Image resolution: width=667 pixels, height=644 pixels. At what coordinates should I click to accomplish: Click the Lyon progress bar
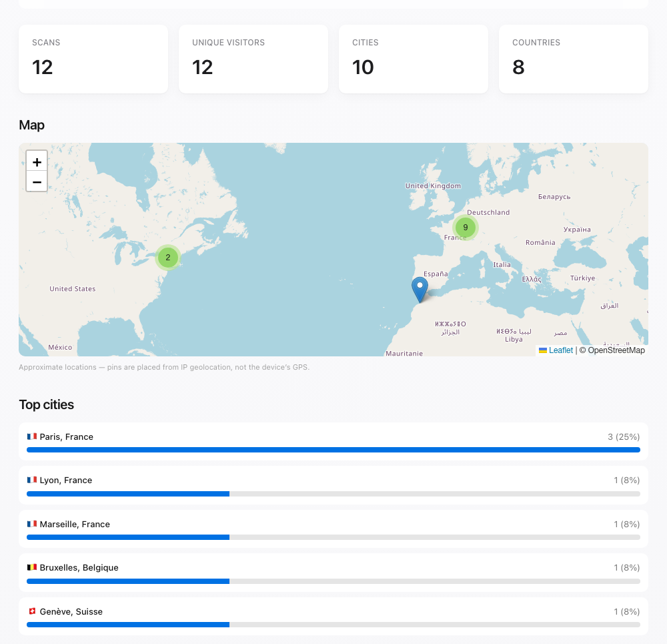tap(333, 494)
